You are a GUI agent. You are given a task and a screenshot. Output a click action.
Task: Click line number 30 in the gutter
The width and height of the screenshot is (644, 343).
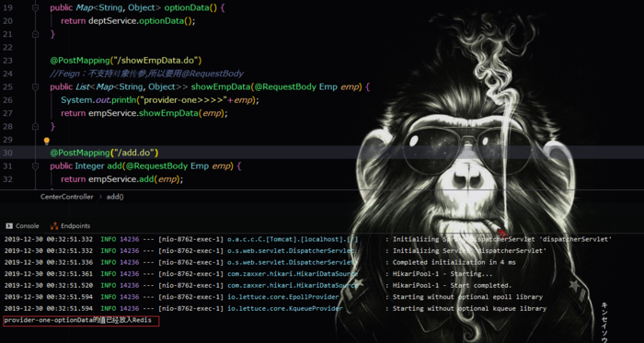(x=7, y=153)
